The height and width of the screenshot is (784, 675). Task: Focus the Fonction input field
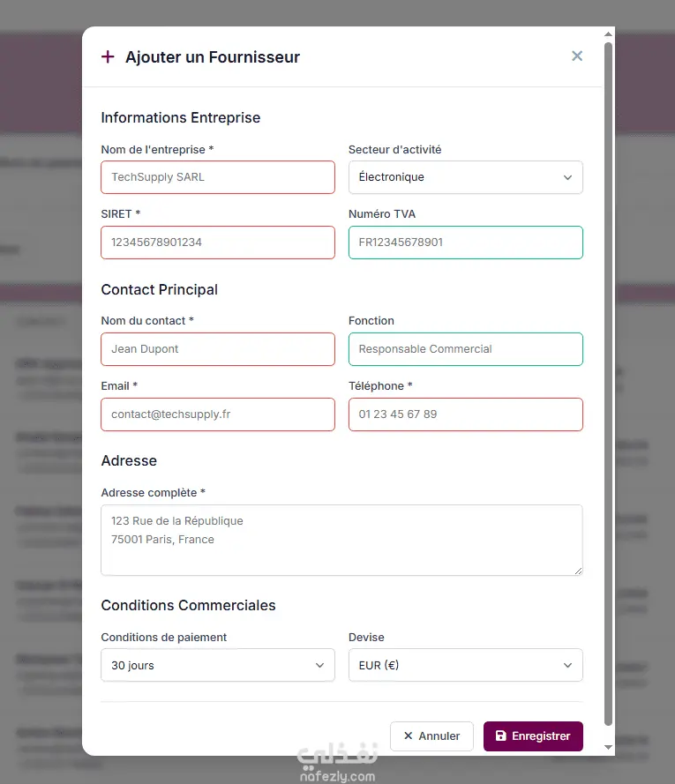pyautogui.click(x=465, y=349)
